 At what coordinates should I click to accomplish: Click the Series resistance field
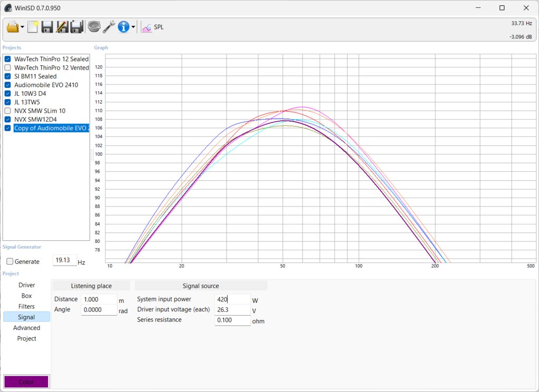(x=232, y=320)
